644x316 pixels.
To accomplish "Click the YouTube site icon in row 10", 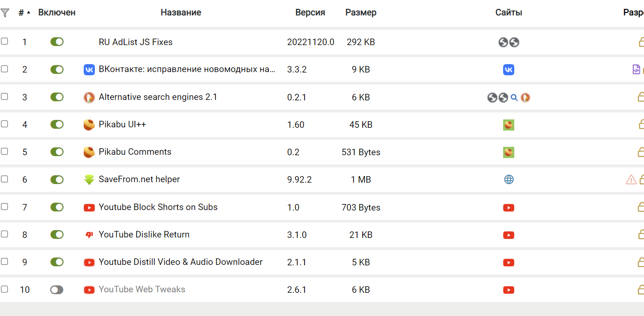I will 509,290.
